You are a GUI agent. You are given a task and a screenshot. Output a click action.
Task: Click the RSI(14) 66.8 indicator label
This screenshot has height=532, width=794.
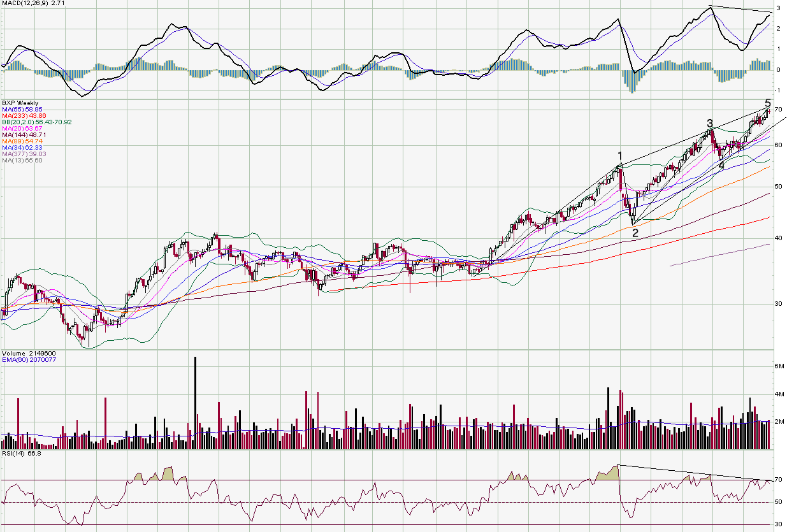coord(22,454)
